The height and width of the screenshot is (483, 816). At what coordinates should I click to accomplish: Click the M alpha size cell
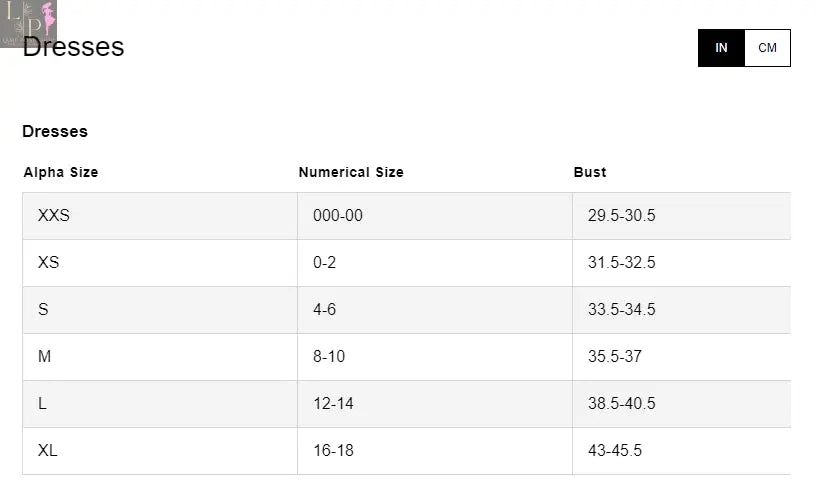click(x=44, y=357)
